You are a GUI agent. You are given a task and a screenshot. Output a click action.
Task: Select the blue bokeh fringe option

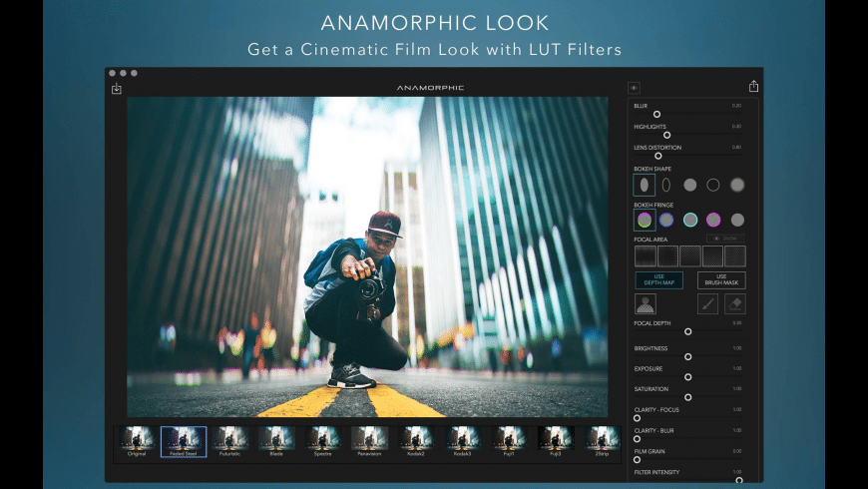(x=666, y=220)
